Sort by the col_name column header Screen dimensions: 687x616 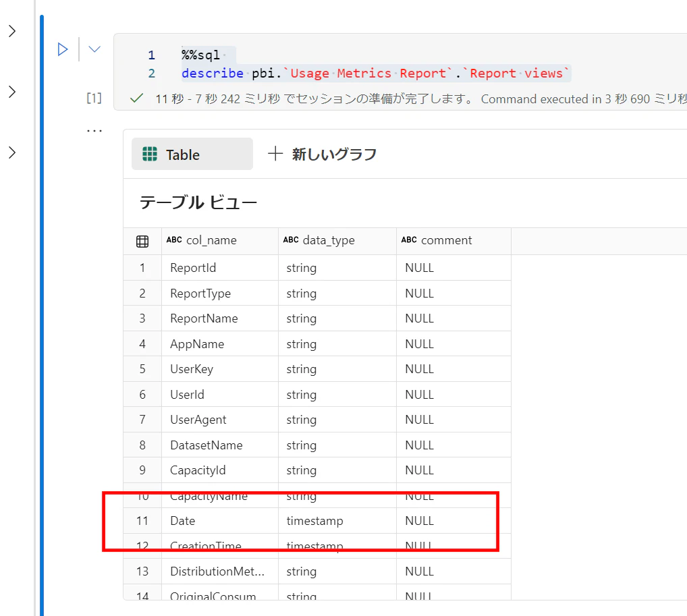pyautogui.click(x=220, y=240)
